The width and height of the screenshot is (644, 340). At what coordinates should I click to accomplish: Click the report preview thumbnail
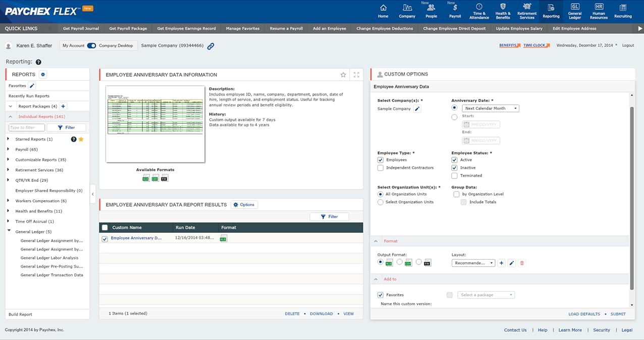(x=155, y=124)
